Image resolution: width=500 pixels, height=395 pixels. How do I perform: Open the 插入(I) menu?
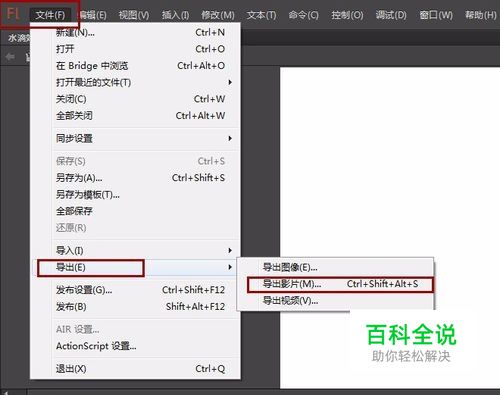[175, 15]
